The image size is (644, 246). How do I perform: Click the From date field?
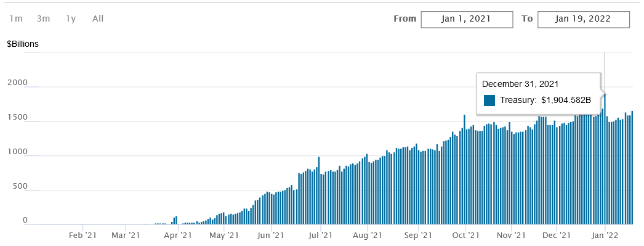pos(467,19)
